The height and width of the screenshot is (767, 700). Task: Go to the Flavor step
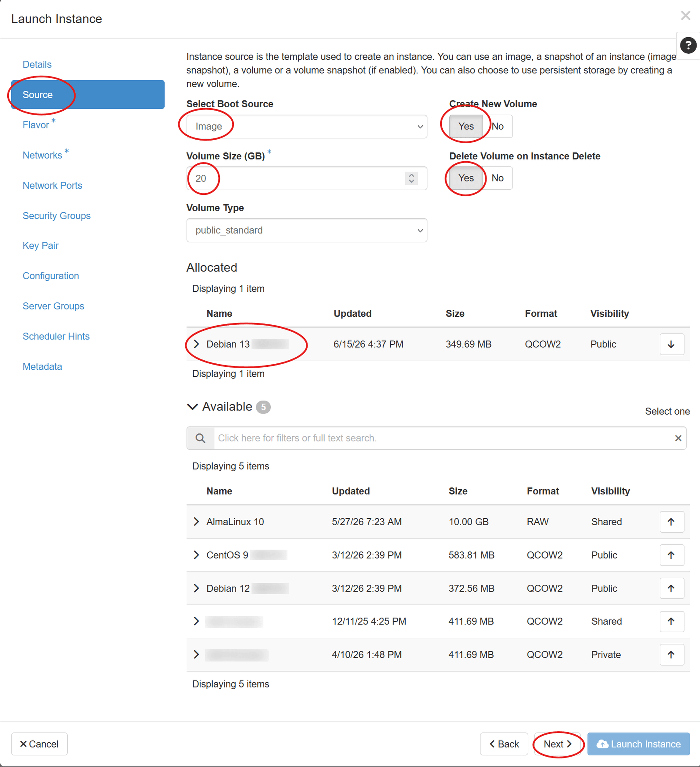pos(36,125)
